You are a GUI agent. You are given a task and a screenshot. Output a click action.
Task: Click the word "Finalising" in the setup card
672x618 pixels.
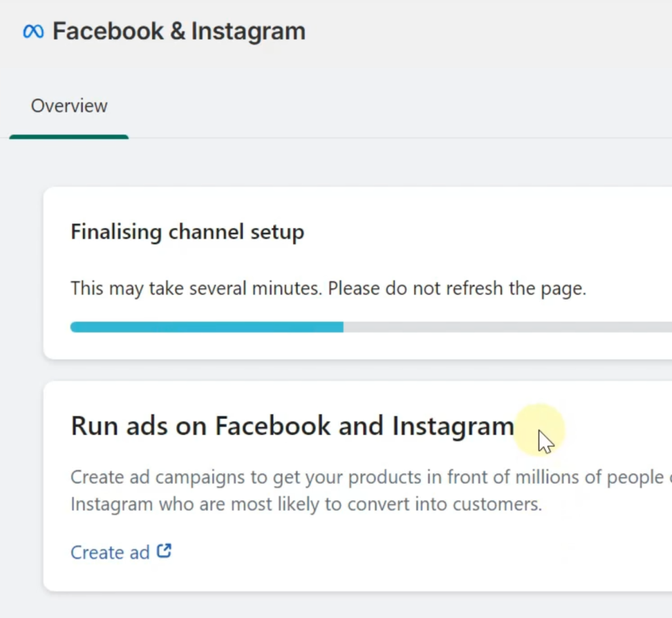click(x=116, y=232)
